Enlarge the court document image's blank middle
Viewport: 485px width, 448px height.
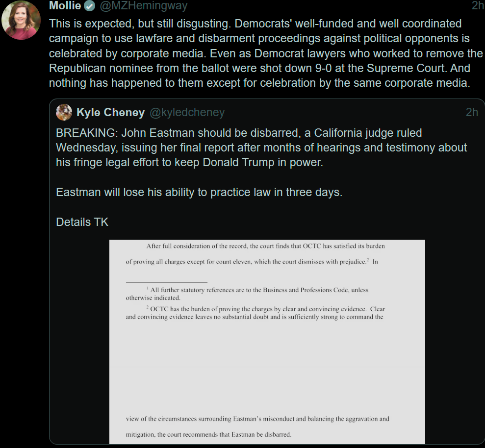267,368
